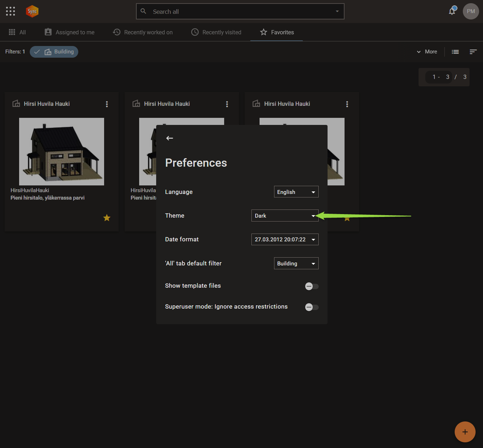The width and height of the screenshot is (483, 448).
Task: Open the sort order icon
Action: pos(473,52)
